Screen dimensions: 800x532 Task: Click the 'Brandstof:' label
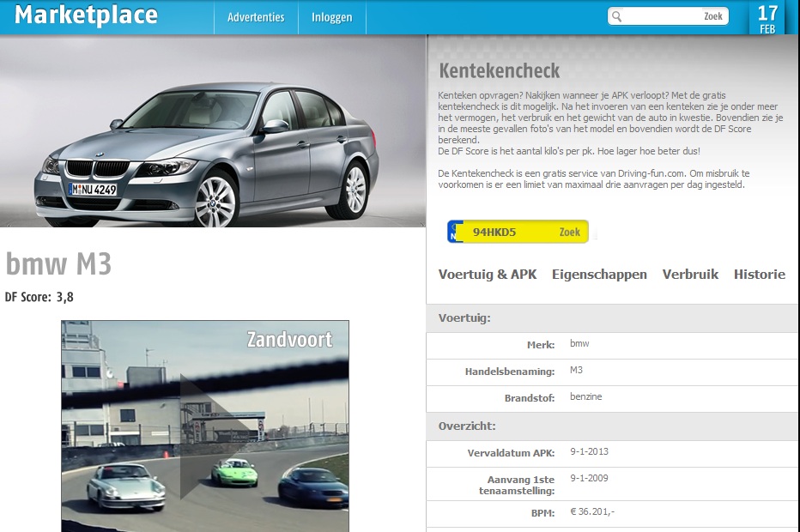[530, 398]
